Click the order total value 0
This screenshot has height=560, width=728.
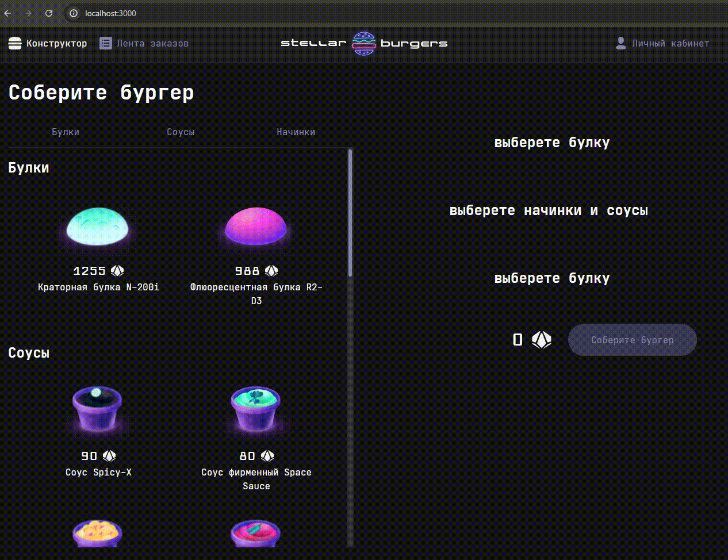click(x=518, y=340)
